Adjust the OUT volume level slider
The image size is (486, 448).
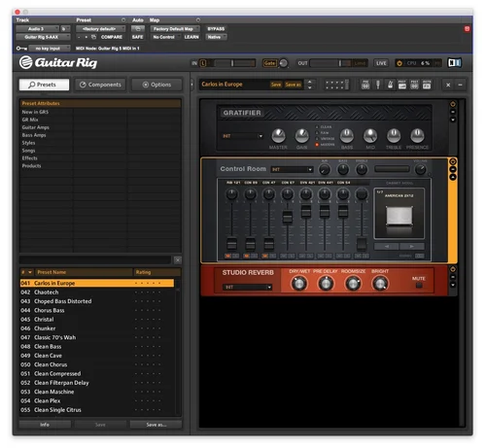pos(338,63)
